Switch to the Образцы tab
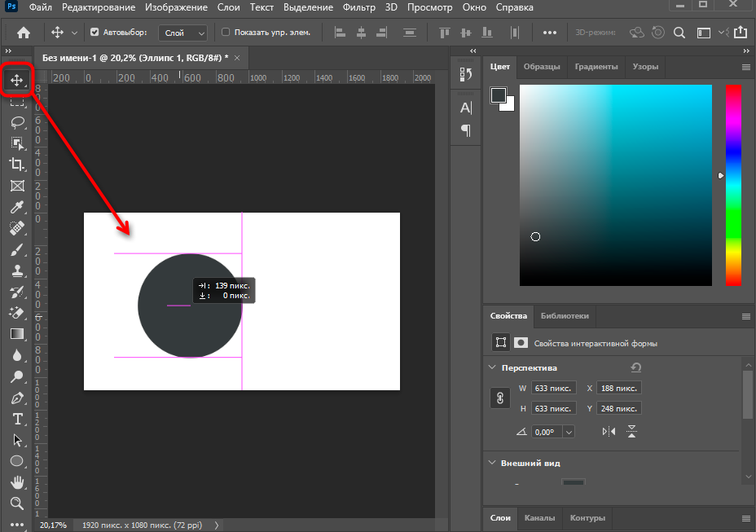This screenshot has width=756, height=532. click(x=542, y=67)
